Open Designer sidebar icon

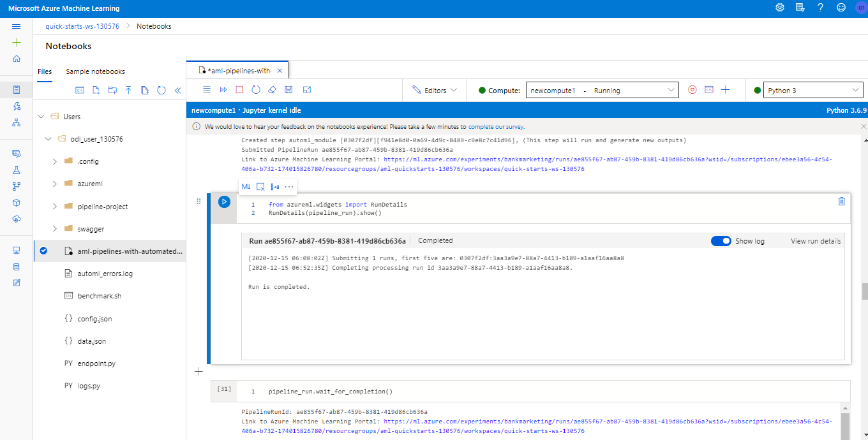pyautogui.click(x=17, y=122)
